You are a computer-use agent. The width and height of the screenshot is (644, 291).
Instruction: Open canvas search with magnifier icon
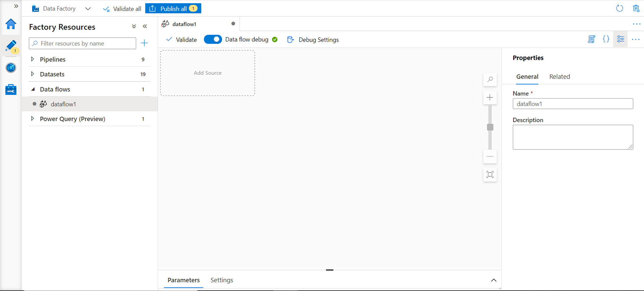tap(490, 79)
